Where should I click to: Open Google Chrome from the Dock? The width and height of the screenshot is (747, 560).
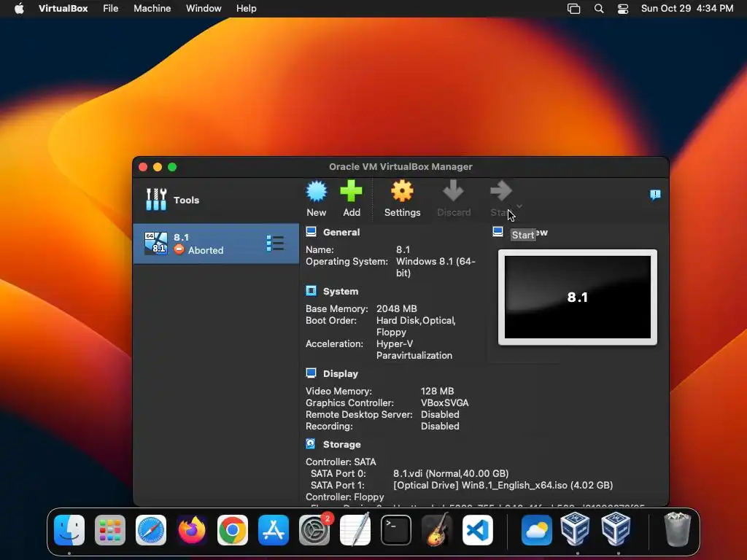(x=233, y=529)
